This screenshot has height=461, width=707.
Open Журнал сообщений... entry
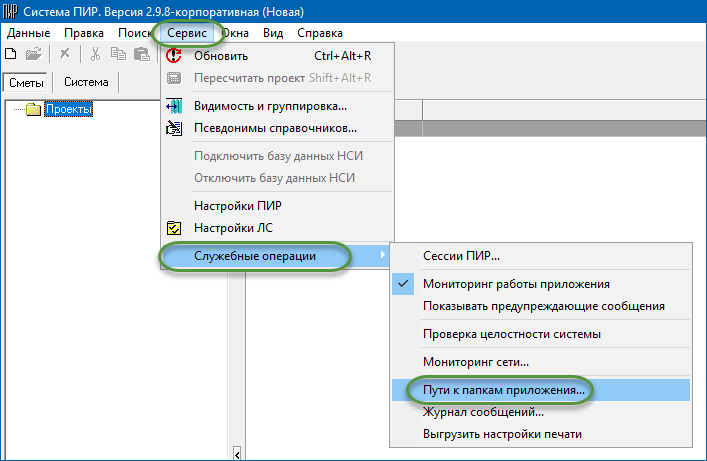click(x=541, y=412)
